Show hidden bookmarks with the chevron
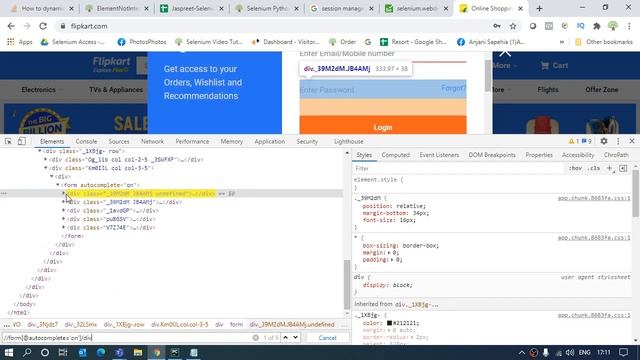The width and height of the screenshot is (640, 360). [562, 42]
